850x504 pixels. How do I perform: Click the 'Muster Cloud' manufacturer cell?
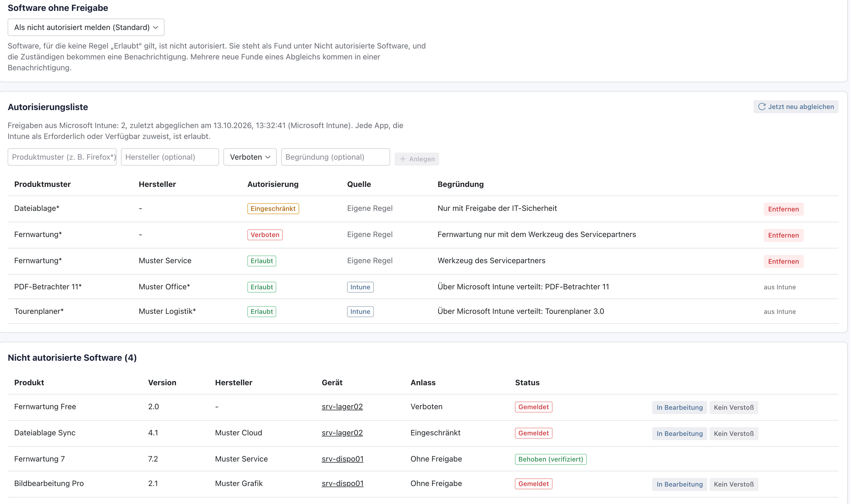point(238,433)
